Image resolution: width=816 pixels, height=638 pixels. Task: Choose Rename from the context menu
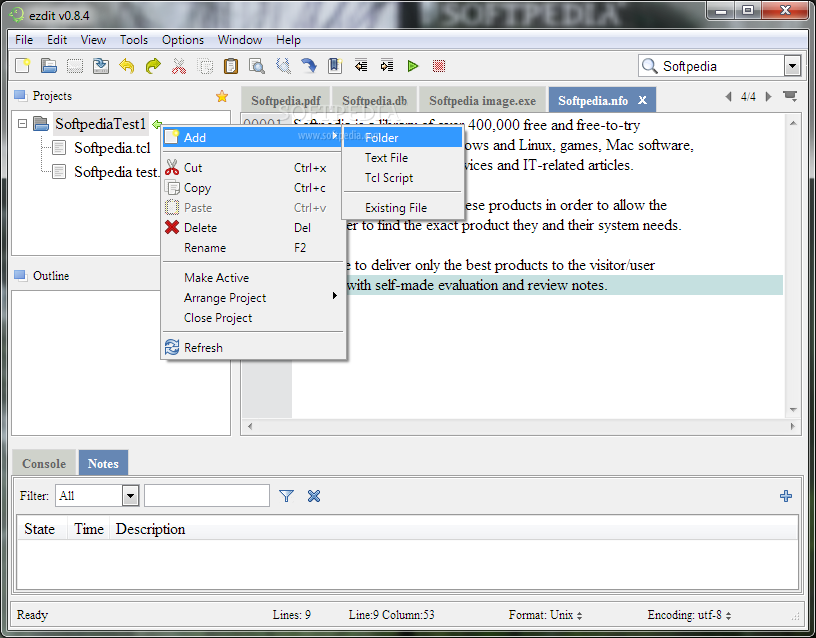click(253, 248)
